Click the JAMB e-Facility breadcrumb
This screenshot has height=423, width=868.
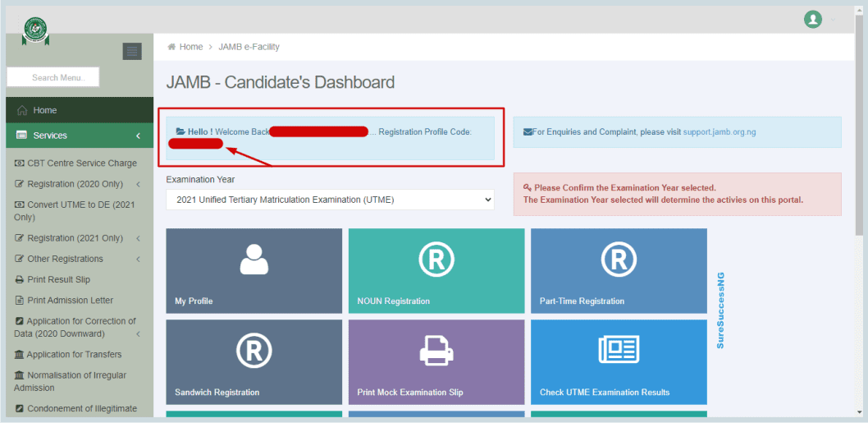click(249, 47)
